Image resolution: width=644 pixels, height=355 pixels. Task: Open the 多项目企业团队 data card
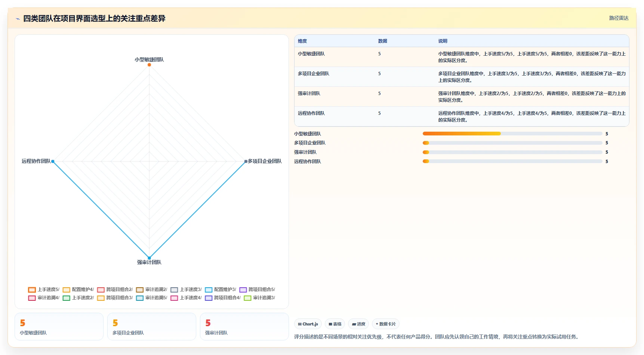152,327
